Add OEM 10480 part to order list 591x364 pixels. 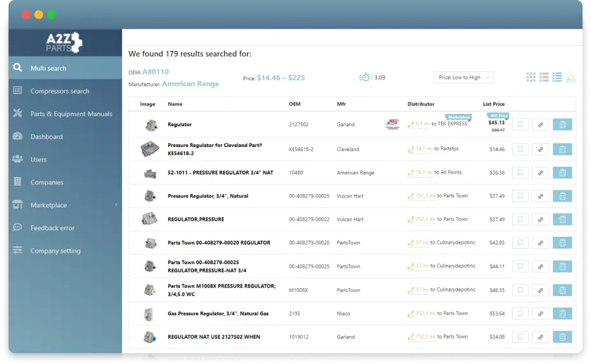coord(562,172)
